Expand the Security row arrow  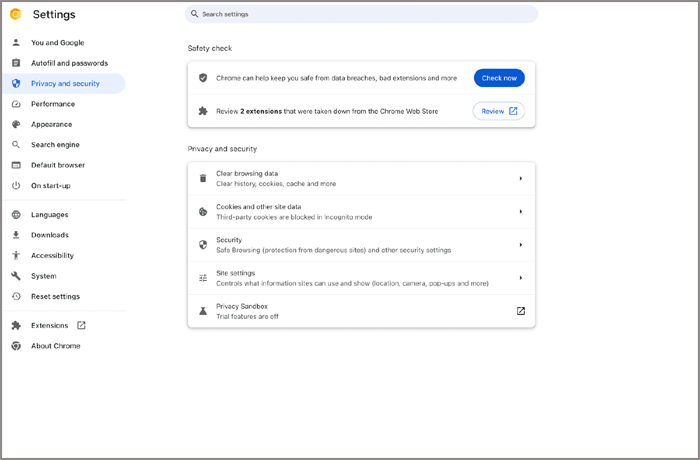521,245
